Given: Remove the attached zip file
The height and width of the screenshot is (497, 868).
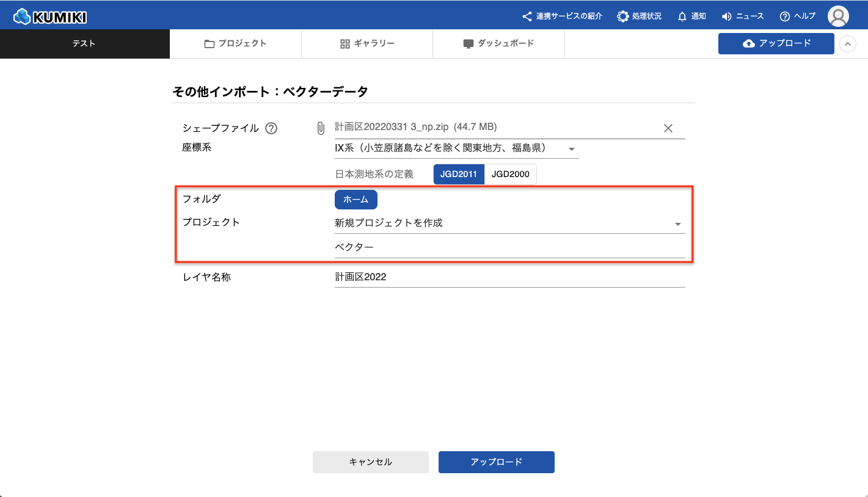Looking at the screenshot, I should pyautogui.click(x=668, y=128).
